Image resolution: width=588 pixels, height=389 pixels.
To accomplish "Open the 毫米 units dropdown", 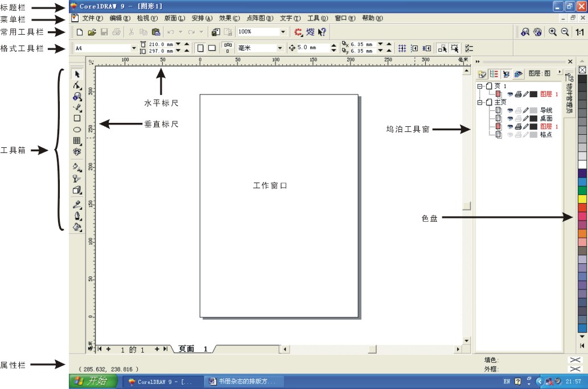I will coord(279,48).
